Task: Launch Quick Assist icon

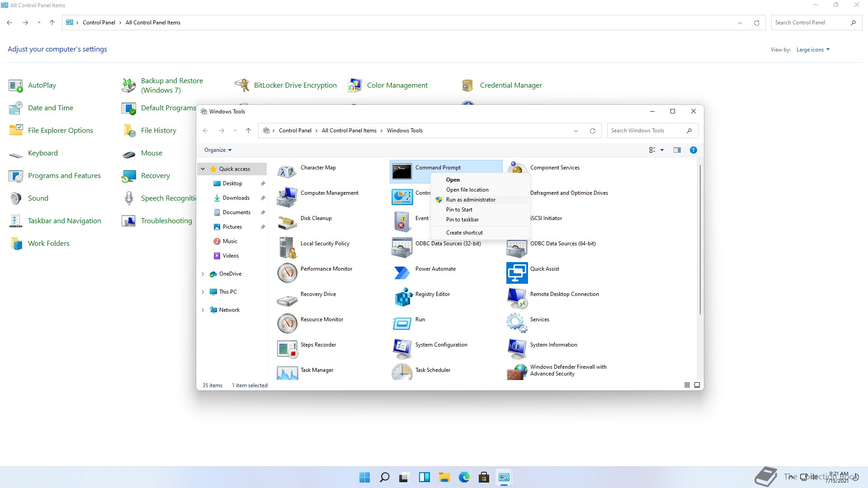Action: [517, 273]
